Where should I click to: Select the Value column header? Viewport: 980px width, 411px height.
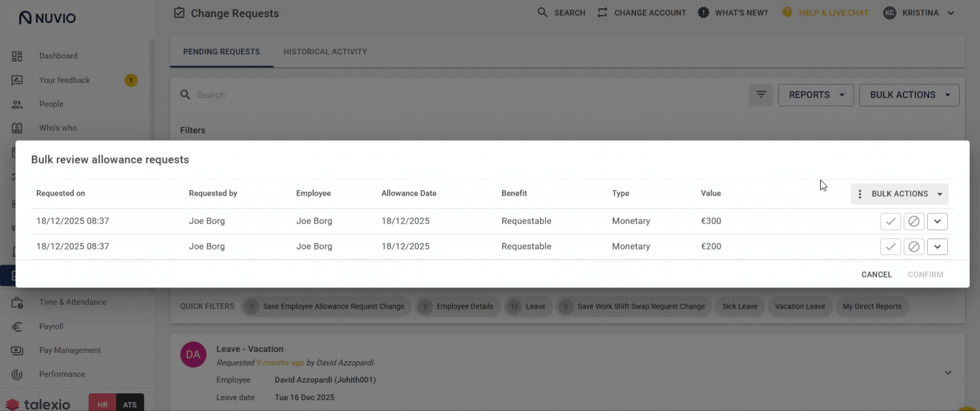pos(711,193)
